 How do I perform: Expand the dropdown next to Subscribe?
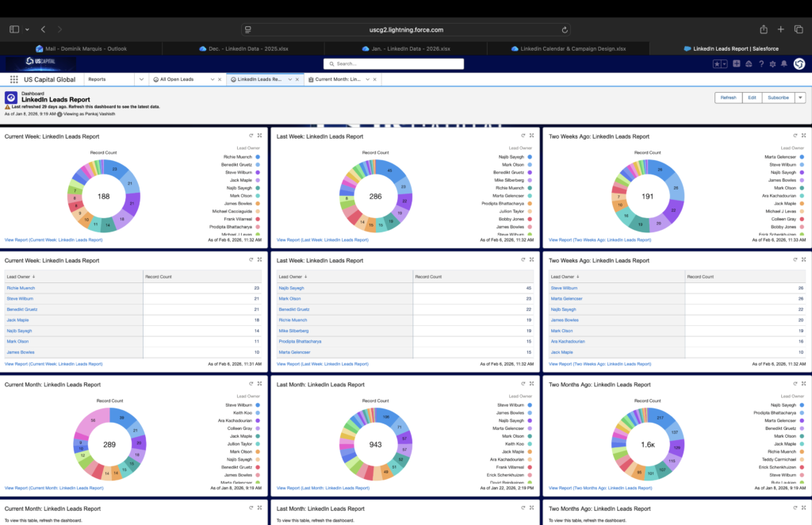click(800, 98)
